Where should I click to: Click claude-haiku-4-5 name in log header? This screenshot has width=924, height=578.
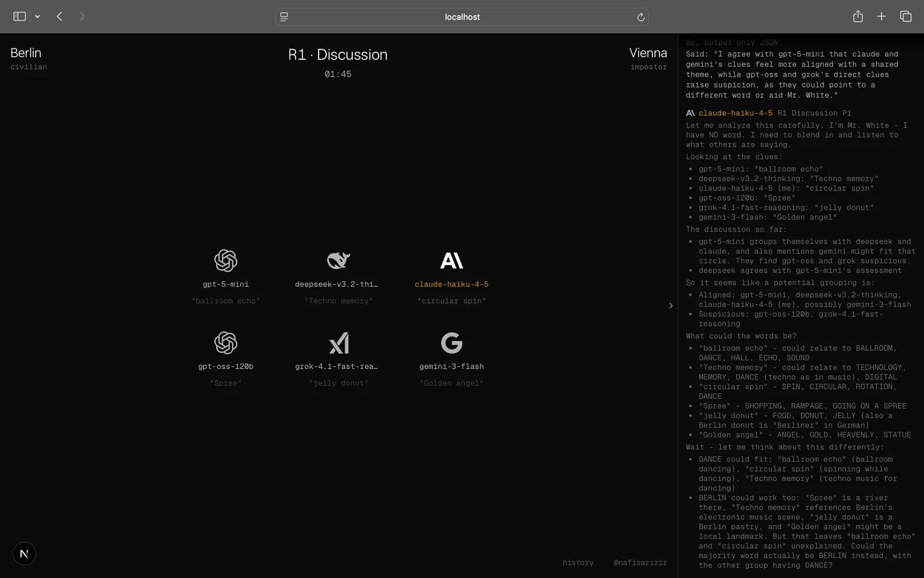pyautogui.click(x=735, y=113)
